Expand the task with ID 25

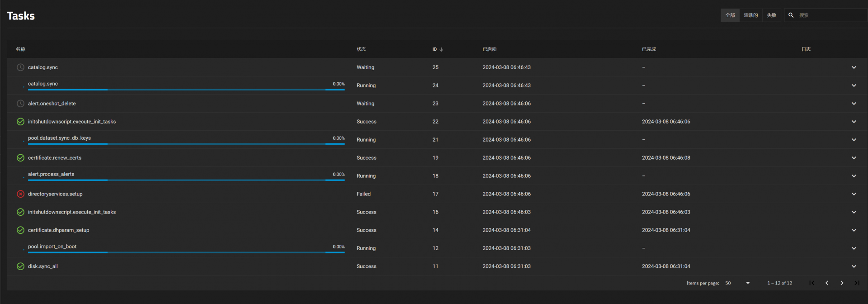[854, 67]
